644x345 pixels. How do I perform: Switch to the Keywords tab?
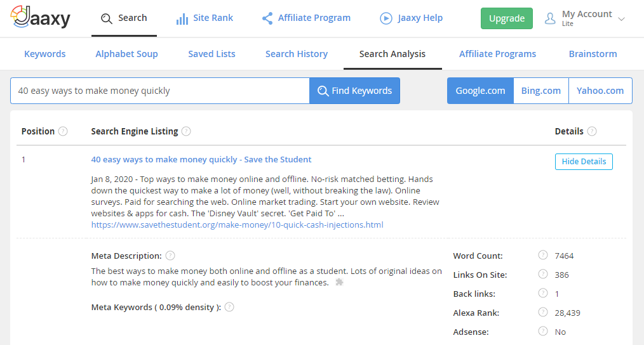(x=44, y=54)
